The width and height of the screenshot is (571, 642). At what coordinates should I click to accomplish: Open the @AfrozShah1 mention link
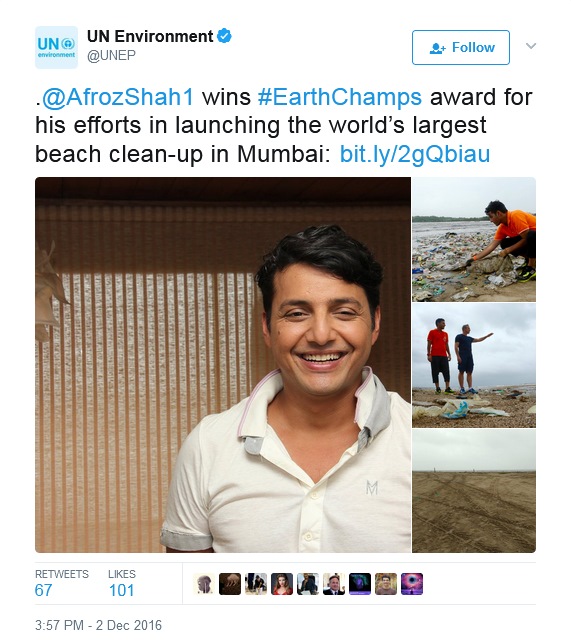pyautogui.click(x=117, y=97)
